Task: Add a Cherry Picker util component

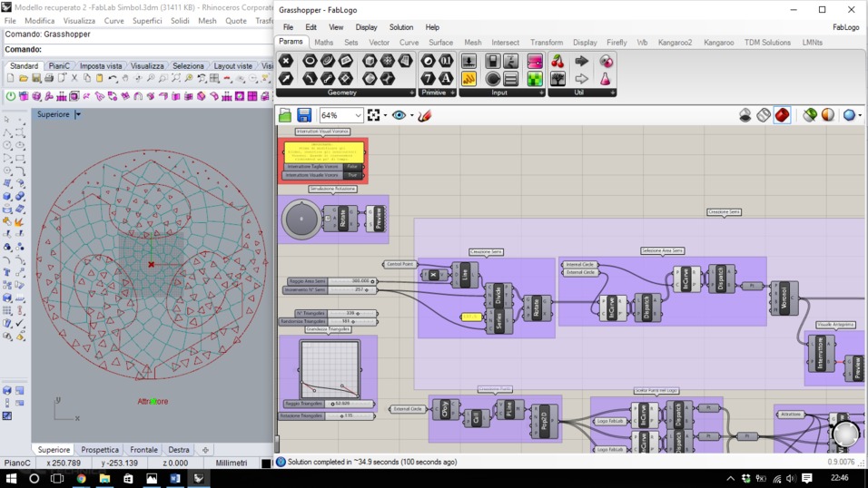Action: [557, 61]
